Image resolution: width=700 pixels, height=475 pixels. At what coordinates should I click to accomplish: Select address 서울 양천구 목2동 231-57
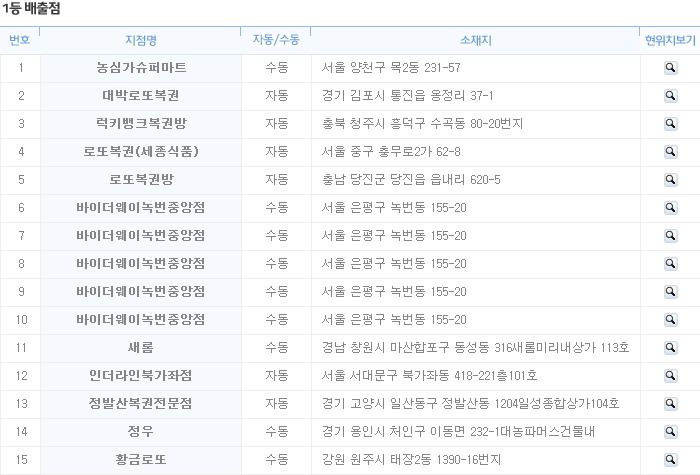[391, 68]
